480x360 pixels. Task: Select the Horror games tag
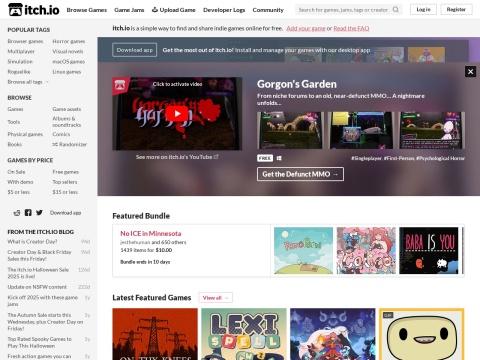[x=69, y=41]
